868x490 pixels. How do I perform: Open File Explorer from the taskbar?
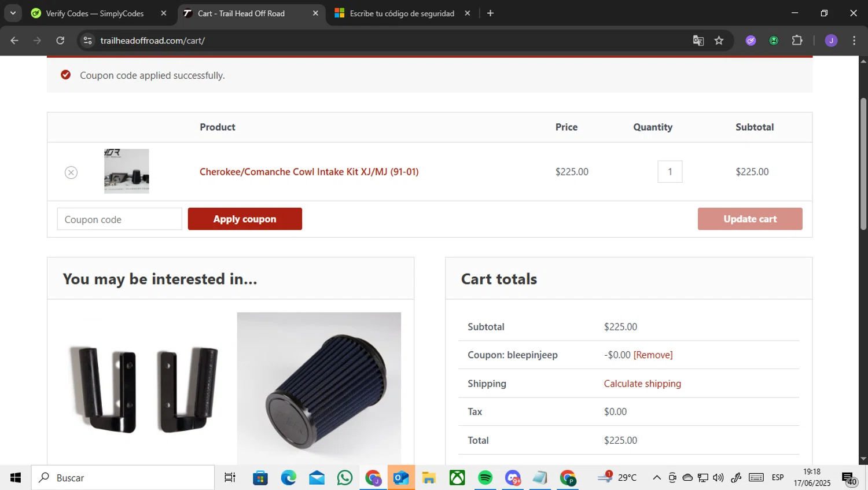[x=429, y=478]
